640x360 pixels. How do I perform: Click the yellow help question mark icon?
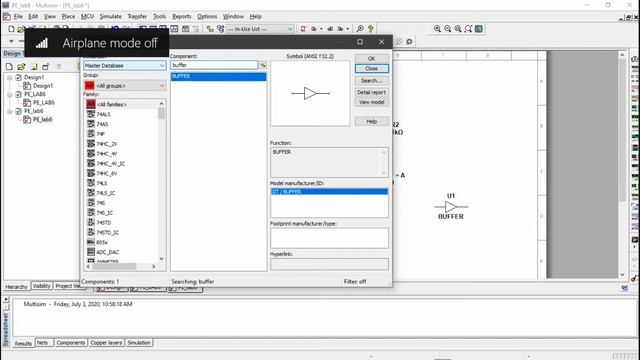click(x=371, y=29)
